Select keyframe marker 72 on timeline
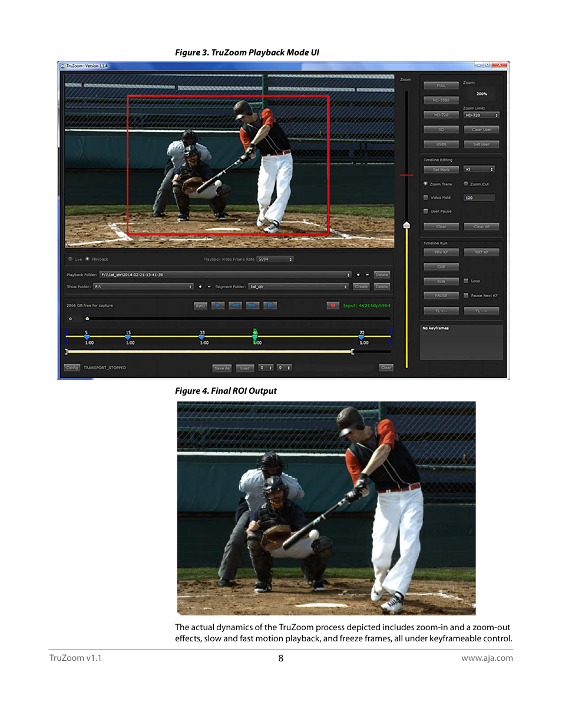Screen dimensions: 562x728 362,337
